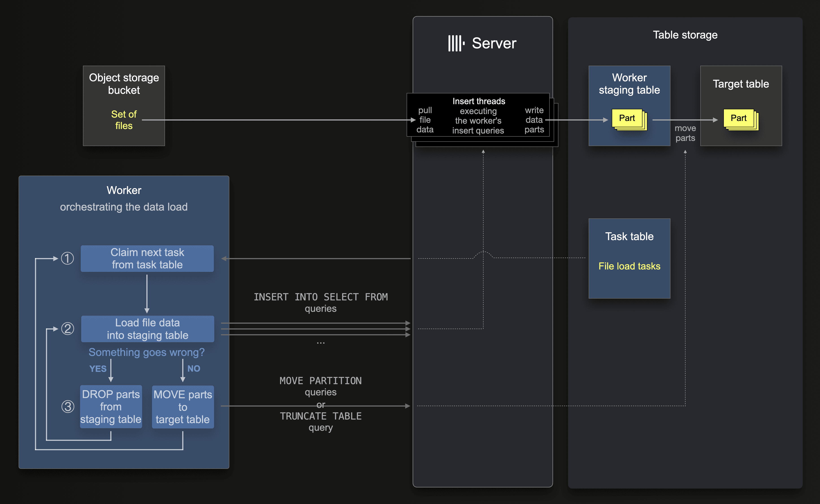Click the MOVE parts to target table box
The width and height of the screenshot is (820, 504).
182,407
